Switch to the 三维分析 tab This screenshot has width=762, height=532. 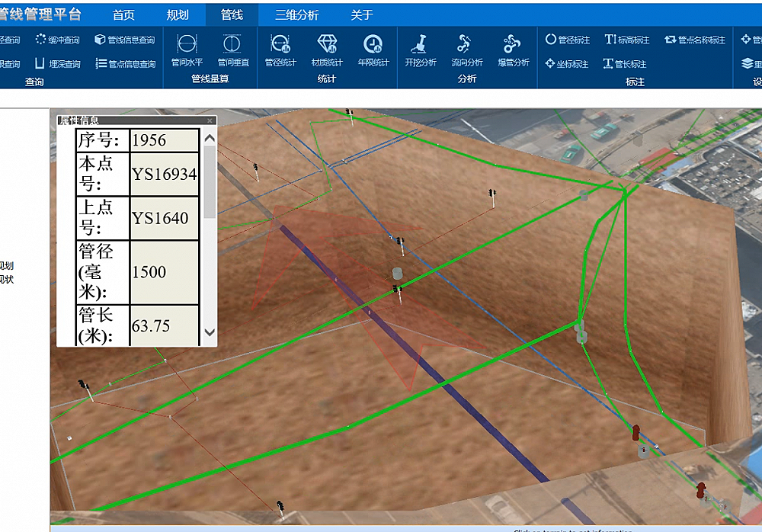click(296, 14)
